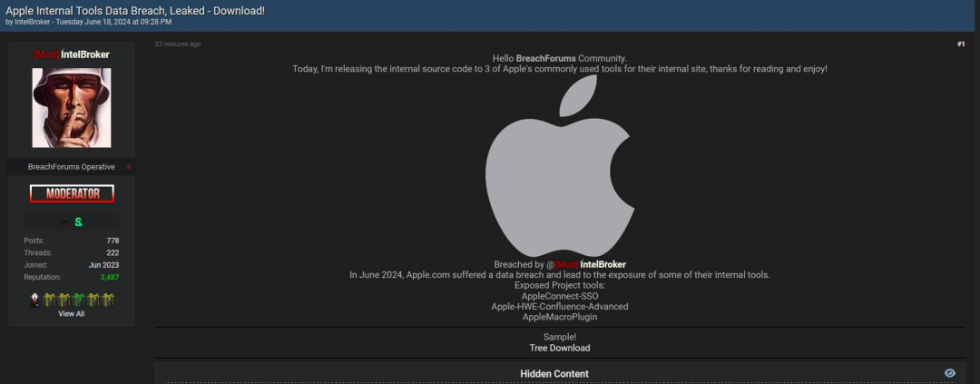Screen dimensions: 980x384
Task: Click the 'AppleMacroPlugin' tool name
Action: pyautogui.click(x=560, y=317)
